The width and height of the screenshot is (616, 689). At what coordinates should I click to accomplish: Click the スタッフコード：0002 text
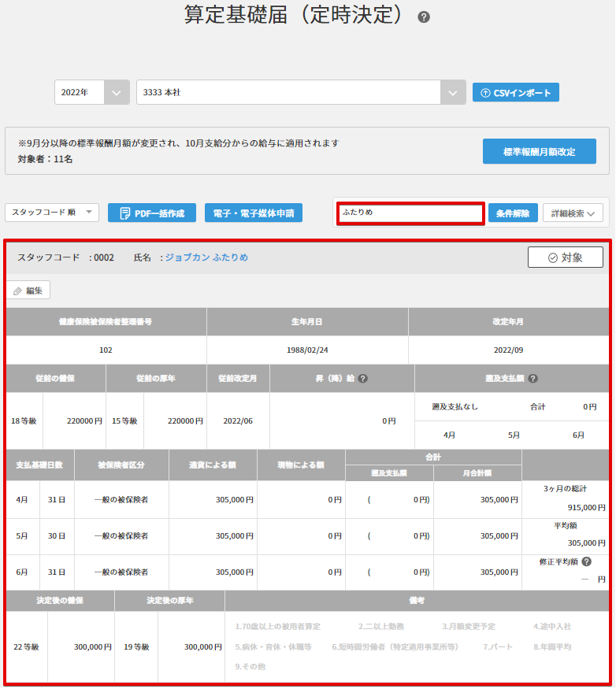point(65,257)
